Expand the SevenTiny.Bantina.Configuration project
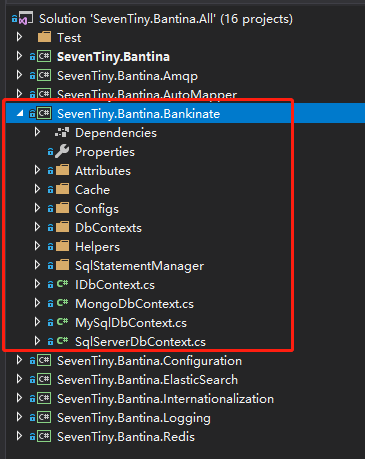The height and width of the screenshot is (459, 365). [x=19, y=360]
